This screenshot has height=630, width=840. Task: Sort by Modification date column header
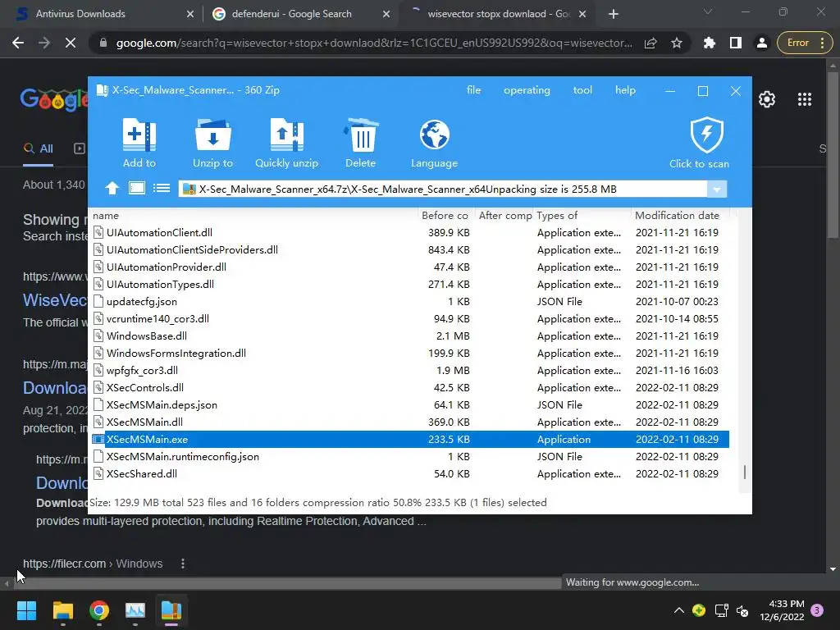pyautogui.click(x=679, y=216)
